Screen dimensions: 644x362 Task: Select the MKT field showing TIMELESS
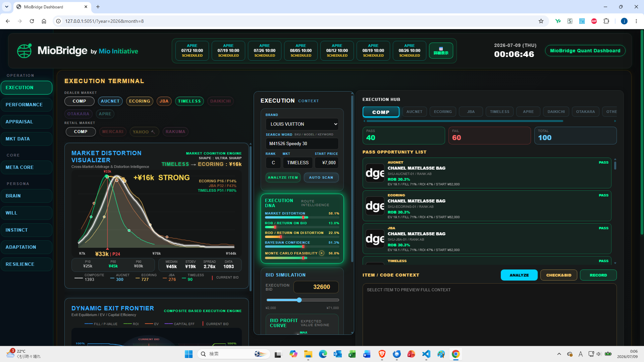298,163
